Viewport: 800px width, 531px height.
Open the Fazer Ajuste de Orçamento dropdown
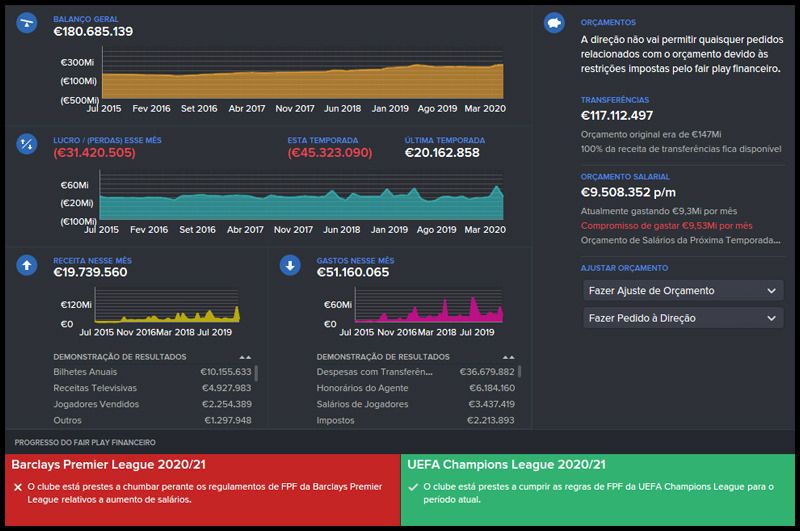click(x=681, y=290)
